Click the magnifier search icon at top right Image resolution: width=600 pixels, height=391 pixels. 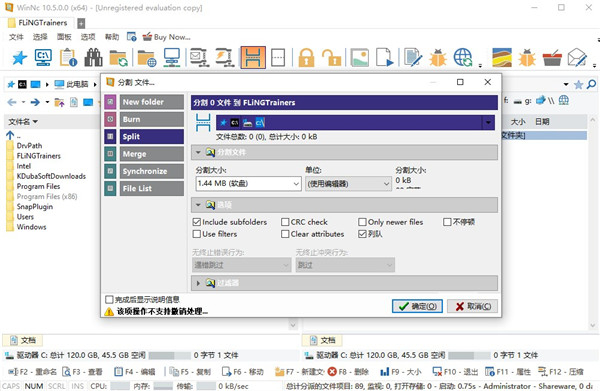pyautogui.click(x=591, y=84)
